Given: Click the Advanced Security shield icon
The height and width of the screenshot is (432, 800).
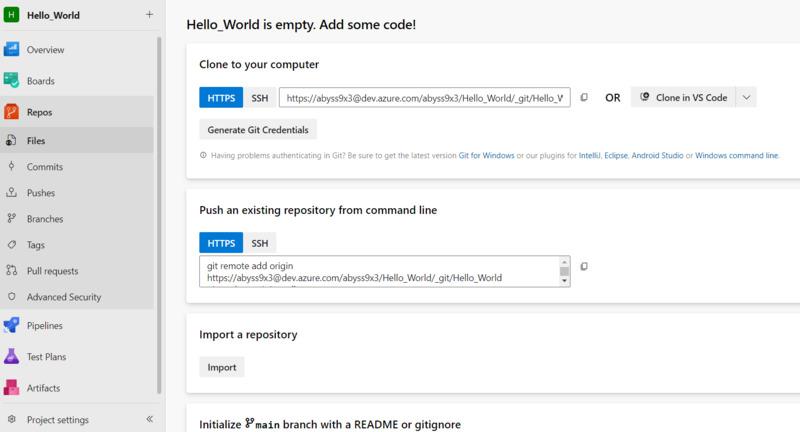Looking at the screenshot, I should click(11, 296).
